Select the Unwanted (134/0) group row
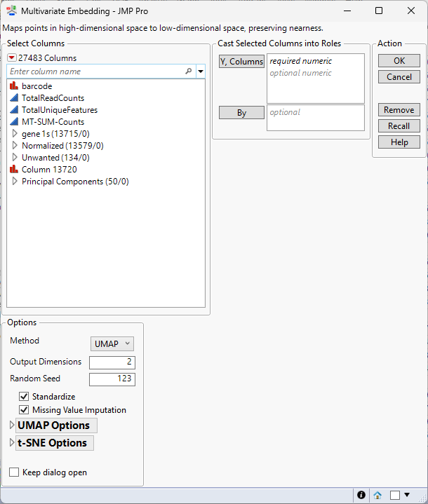Image resolution: width=428 pixels, height=504 pixels. [55, 158]
